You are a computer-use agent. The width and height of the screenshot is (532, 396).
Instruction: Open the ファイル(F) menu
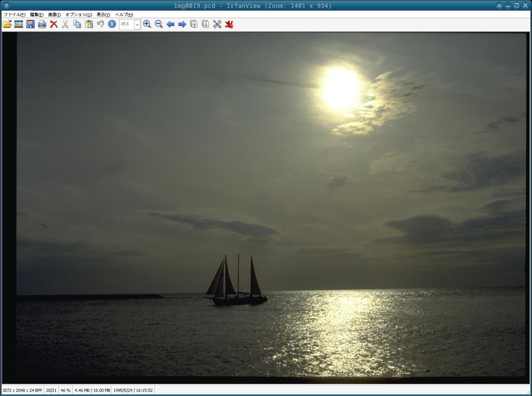point(14,15)
